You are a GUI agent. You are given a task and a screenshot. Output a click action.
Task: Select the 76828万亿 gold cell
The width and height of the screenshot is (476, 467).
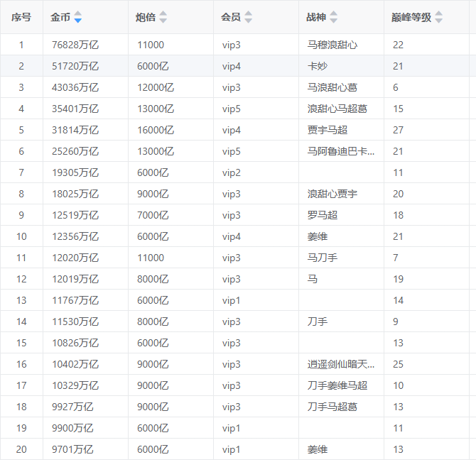coord(75,45)
